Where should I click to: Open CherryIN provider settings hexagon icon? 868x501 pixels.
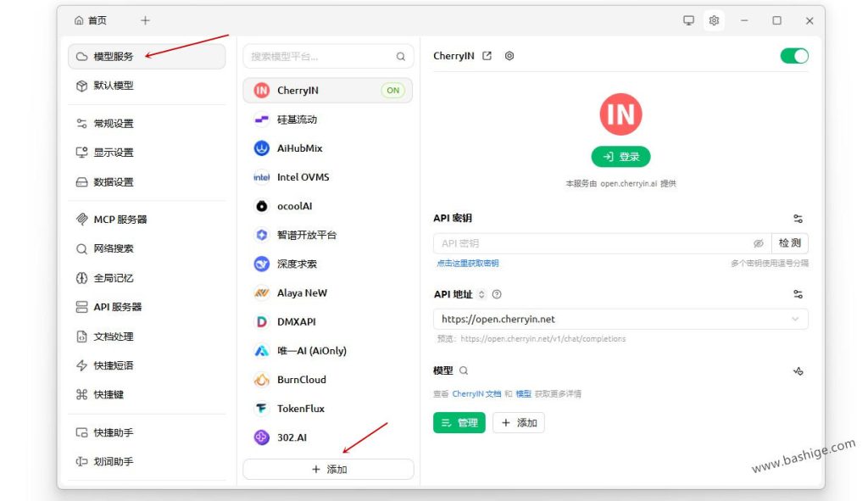509,56
